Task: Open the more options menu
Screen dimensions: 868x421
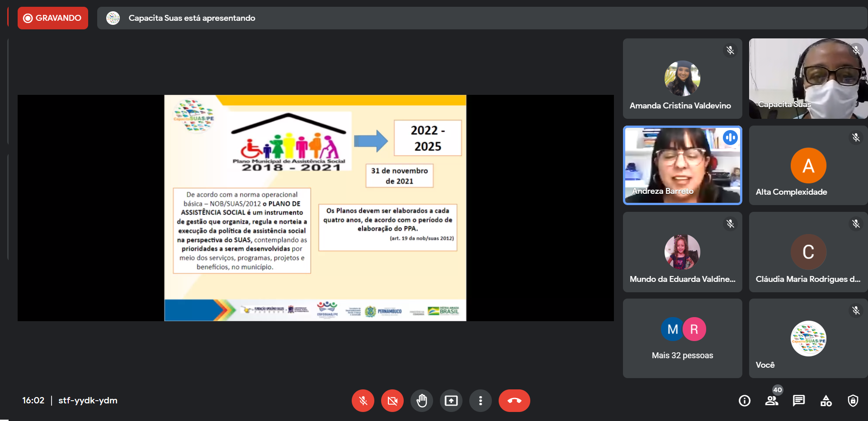Action: click(480, 401)
